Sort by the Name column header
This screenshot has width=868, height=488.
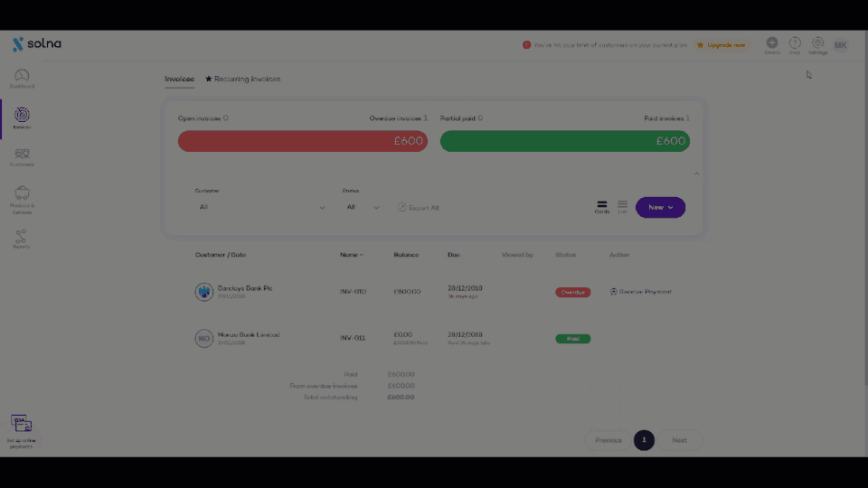[351, 255]
